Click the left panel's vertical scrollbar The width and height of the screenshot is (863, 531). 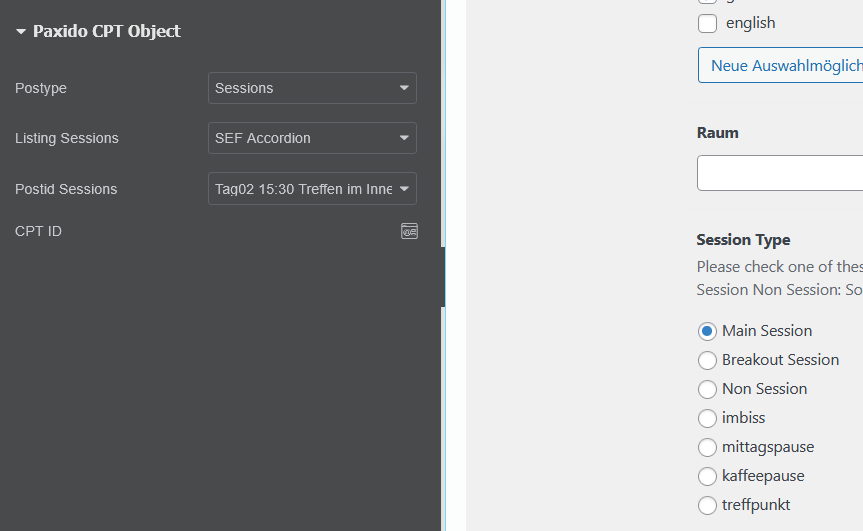tap(443, 150)
